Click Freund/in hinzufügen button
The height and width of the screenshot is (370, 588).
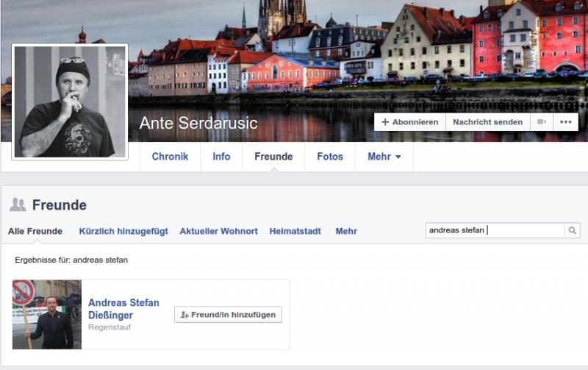(x=228, y=315)
